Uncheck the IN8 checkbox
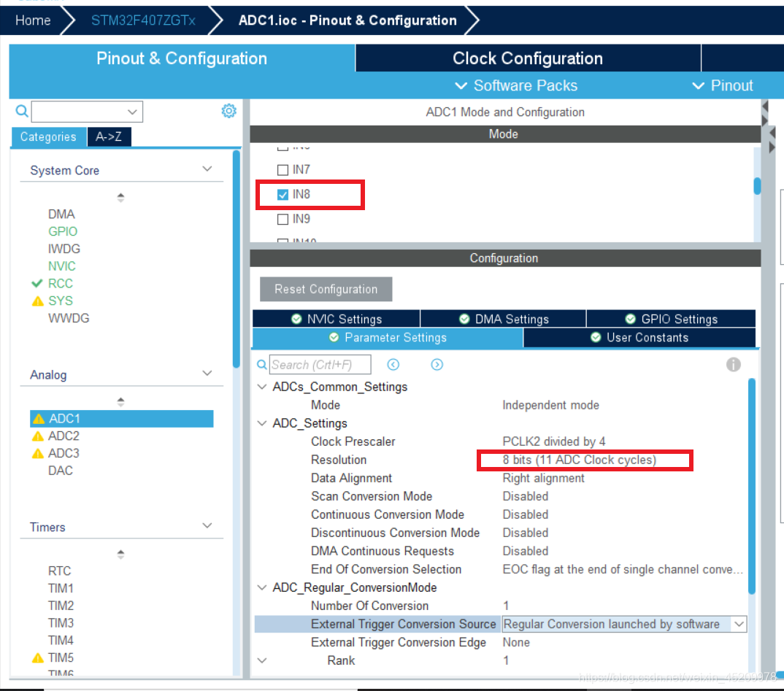 (283, 194)
